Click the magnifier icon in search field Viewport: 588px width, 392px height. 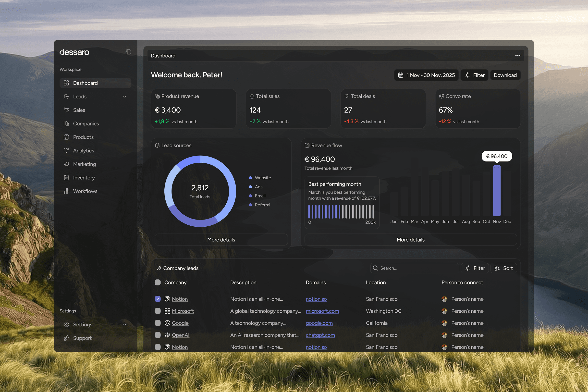point(375,268)
